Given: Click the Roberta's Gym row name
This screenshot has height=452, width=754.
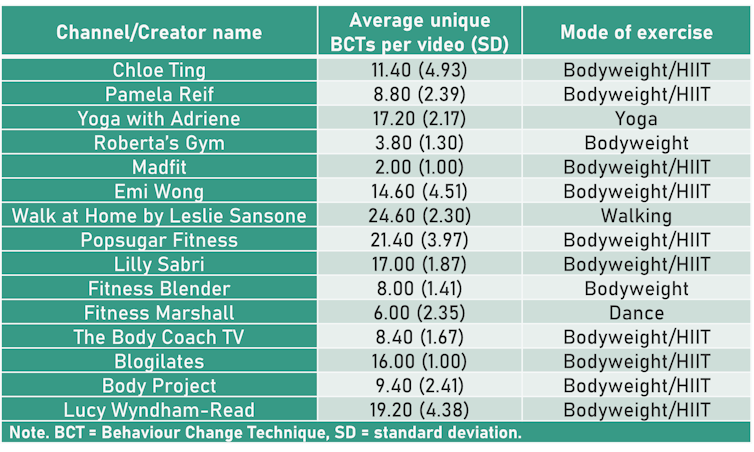Looking at the screenshot, I should click(159, 143).
